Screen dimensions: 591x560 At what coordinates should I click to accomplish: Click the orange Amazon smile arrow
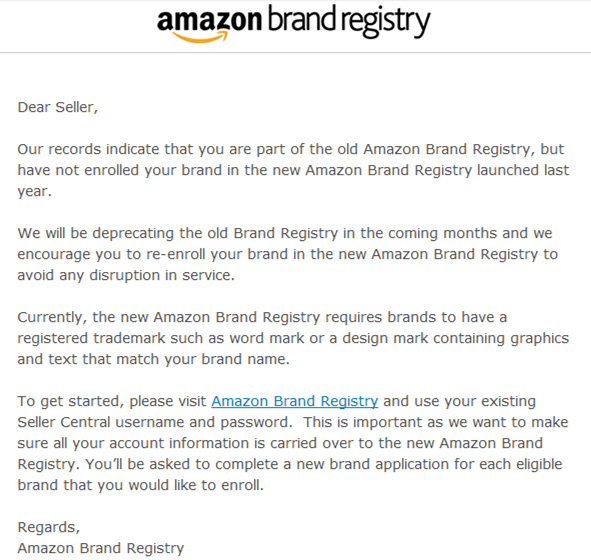(x=200, y=37)
